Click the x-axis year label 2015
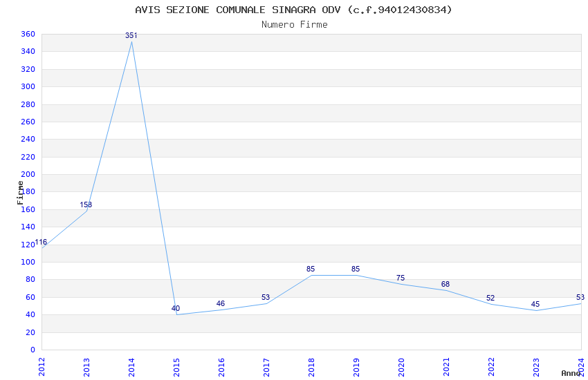The height and width of the screenshot is (380, 588). coord(176,367)
